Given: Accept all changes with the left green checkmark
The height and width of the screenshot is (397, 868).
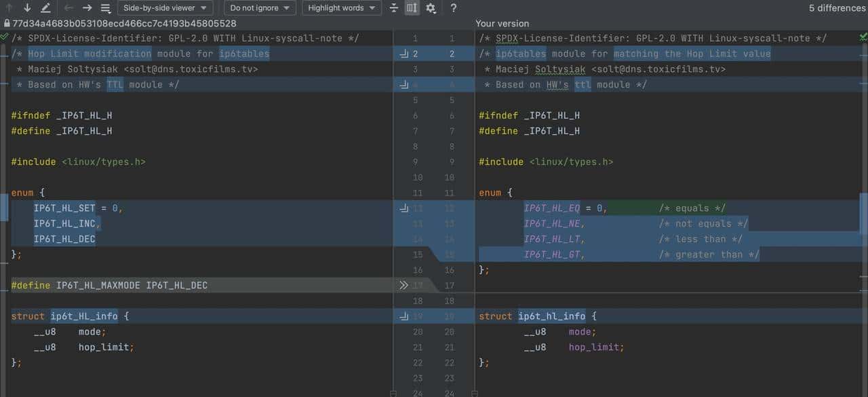Looking at the screenshot, I should [3, 38].
